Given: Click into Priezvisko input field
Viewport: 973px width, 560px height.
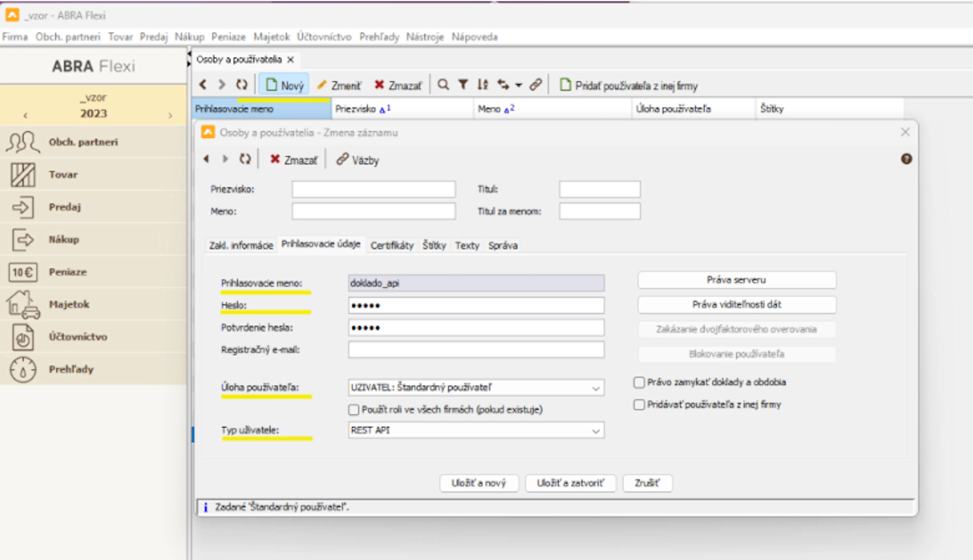Looking at the screenshot, I should (x=373, y=189).
